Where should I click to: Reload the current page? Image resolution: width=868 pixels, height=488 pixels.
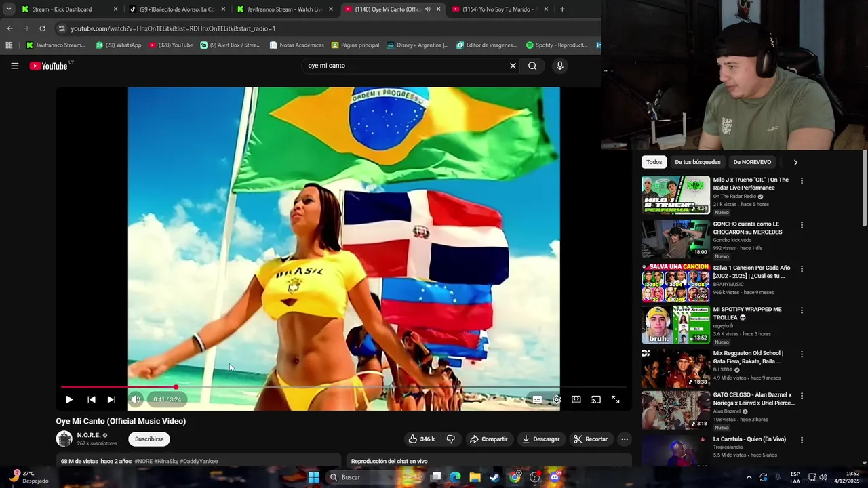tap(42, 28)
